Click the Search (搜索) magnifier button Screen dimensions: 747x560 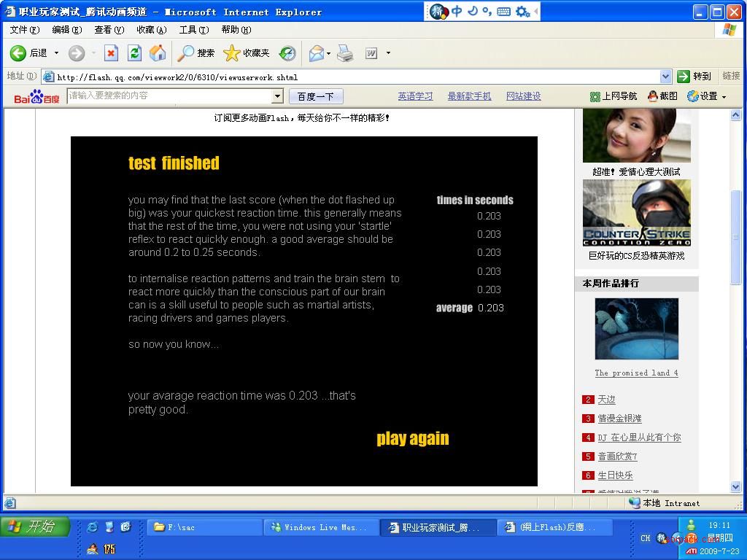coord(196,52)
